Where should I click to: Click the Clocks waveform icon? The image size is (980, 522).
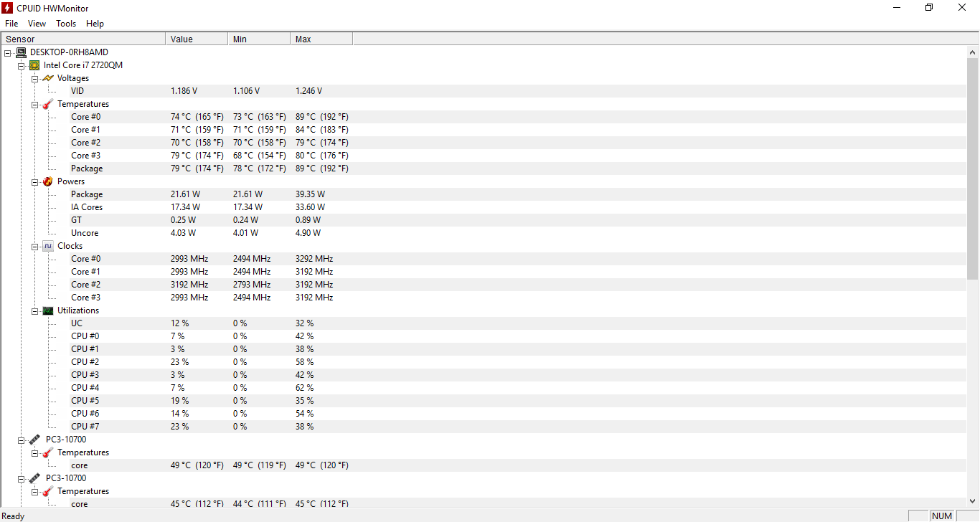click(x=48, y=246)
